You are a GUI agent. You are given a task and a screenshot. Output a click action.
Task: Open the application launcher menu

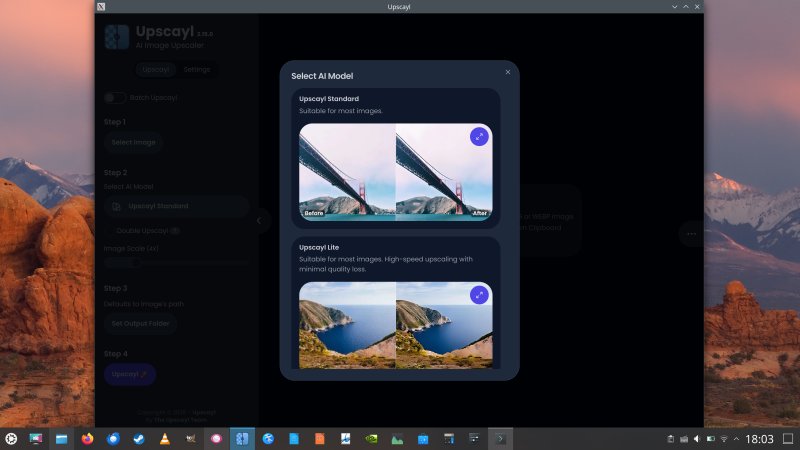point(11,439)
